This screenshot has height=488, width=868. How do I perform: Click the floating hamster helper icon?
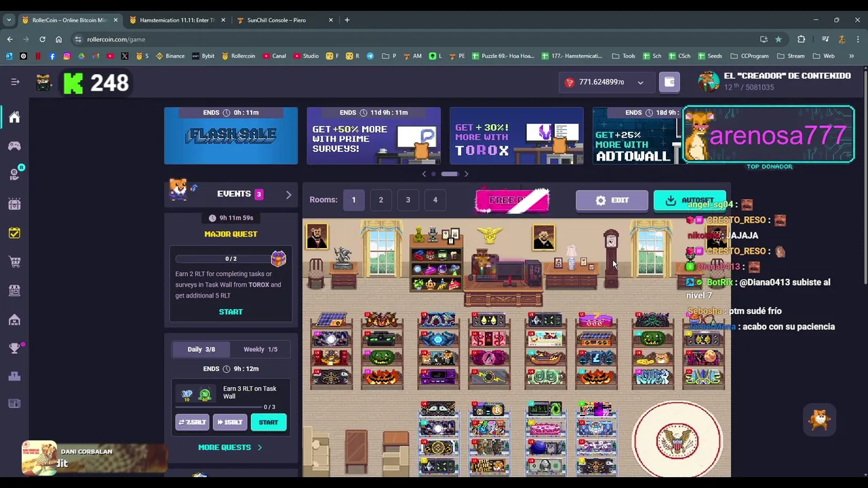[820, 420]
